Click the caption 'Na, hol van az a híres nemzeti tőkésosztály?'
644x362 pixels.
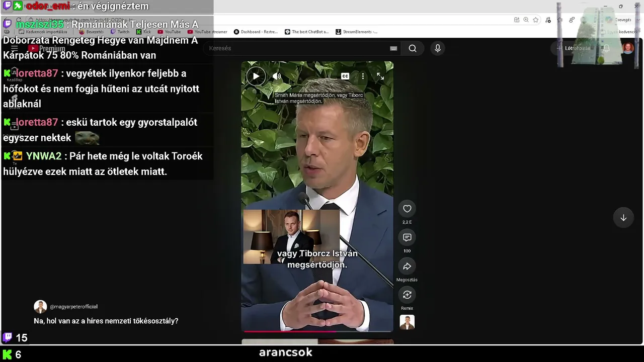(106, 321)
